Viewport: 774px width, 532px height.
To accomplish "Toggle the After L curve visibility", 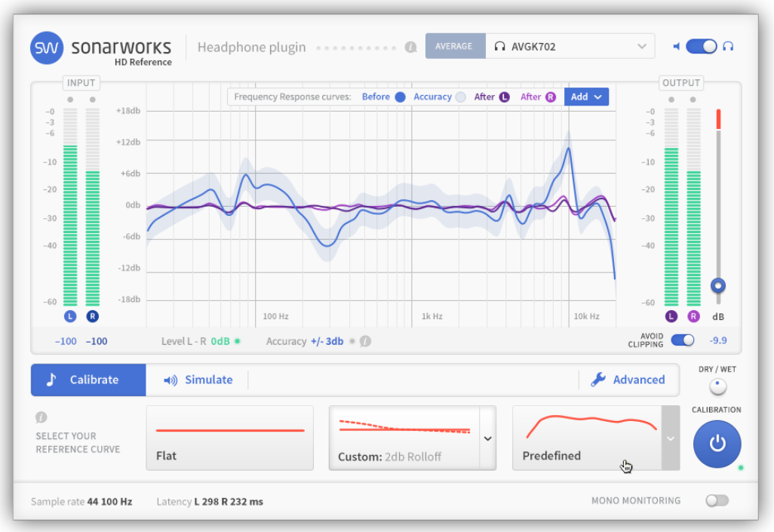I will pos(504,97).
